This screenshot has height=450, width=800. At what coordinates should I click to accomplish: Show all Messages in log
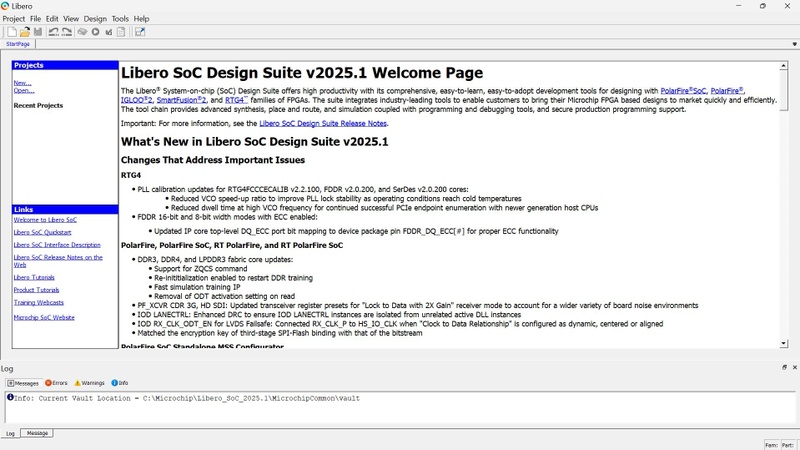pyautogui.click(x=23, y=383)
